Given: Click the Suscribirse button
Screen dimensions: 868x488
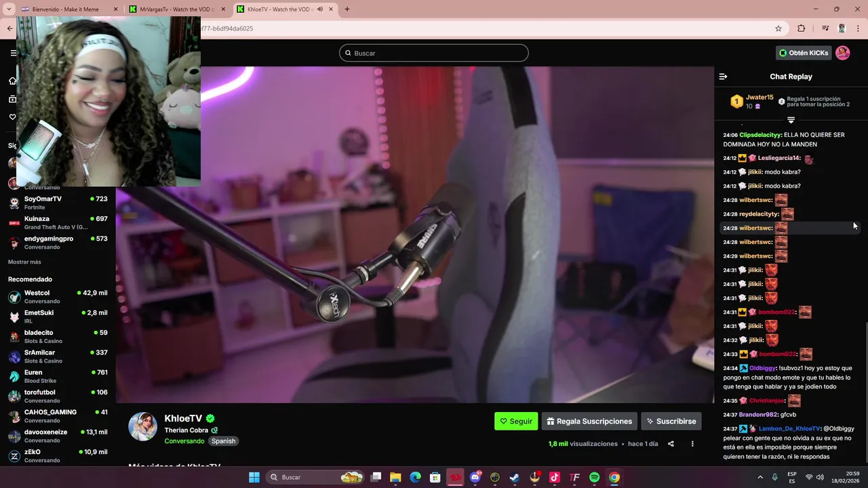Looking at the screenshot, I should coord(671,421).
